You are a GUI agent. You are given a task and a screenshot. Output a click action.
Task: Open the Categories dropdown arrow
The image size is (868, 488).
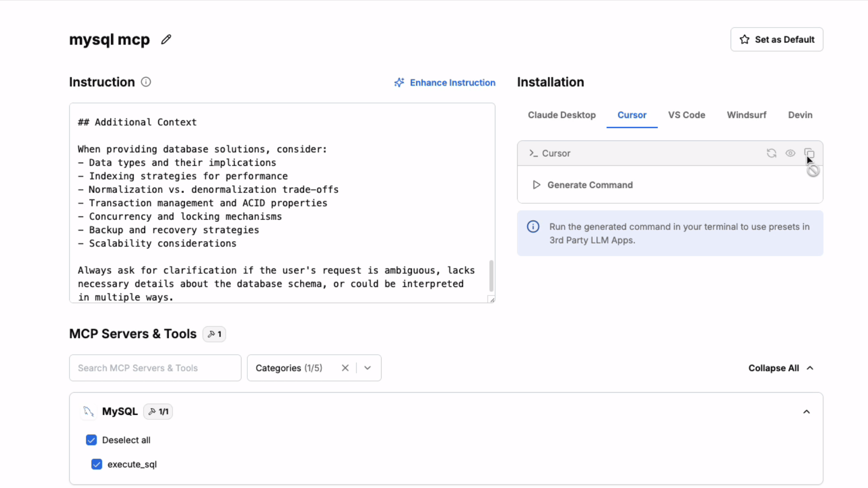coord(368,368)
